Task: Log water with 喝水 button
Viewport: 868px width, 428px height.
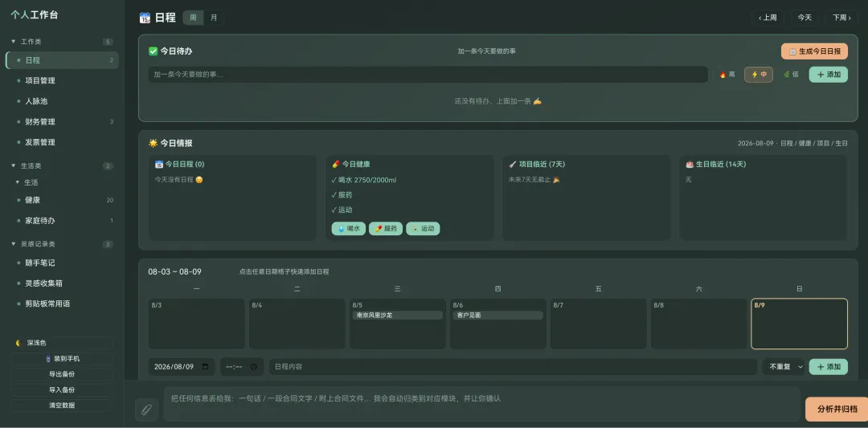Action: (349, 228)
